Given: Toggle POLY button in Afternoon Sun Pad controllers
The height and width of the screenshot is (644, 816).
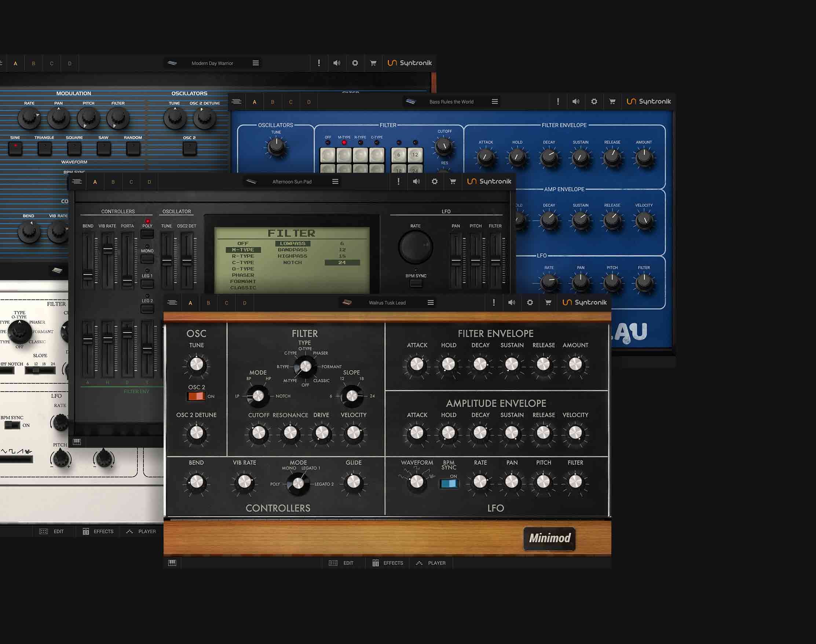Looking at the screenshot, I should [x=147, y=233].
